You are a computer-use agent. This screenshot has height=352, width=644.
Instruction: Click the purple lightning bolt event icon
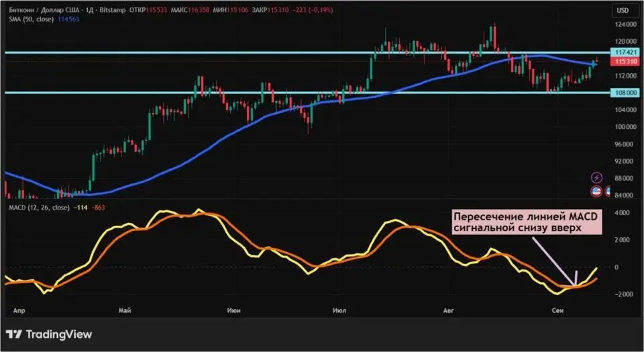click(x=596, y=177)
